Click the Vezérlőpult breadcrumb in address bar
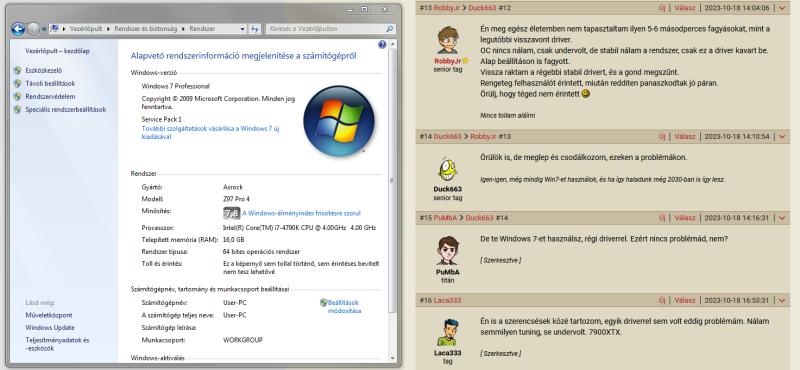 tap(85, 29)
